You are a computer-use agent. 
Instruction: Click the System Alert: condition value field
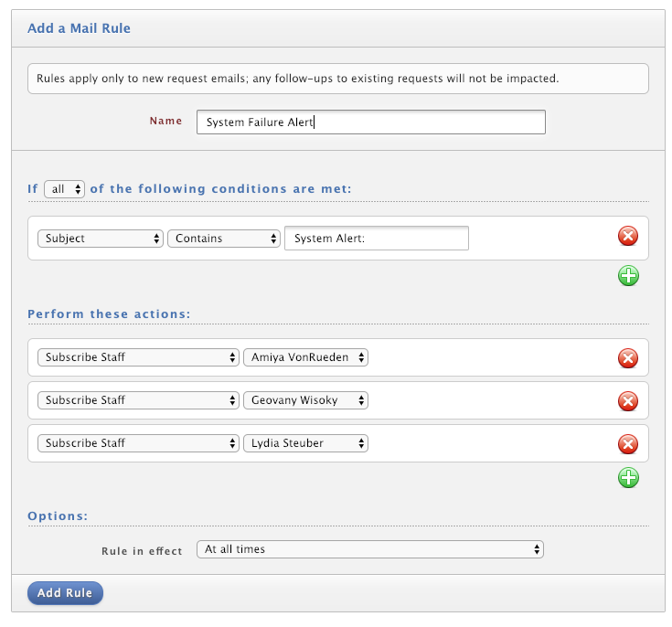[x=377, y=239]
